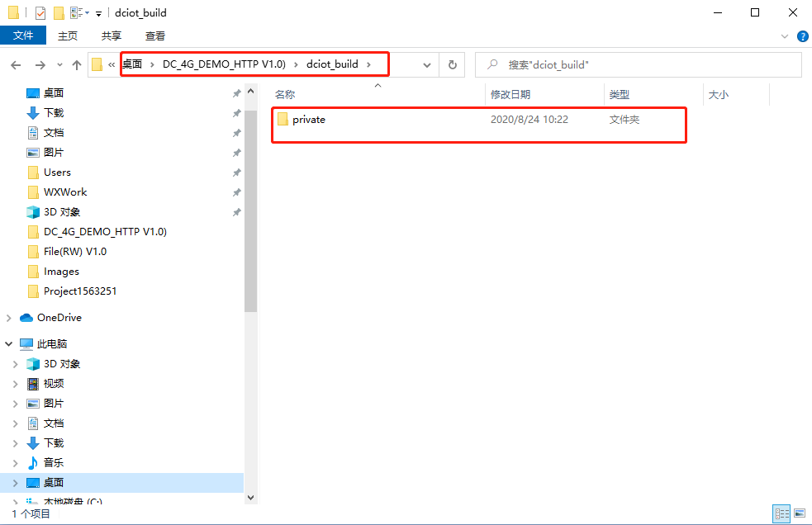The width and height of the screenshot is (812, 525).
Task: Sort by 修改日期 column header
Action: coord(510,95)
